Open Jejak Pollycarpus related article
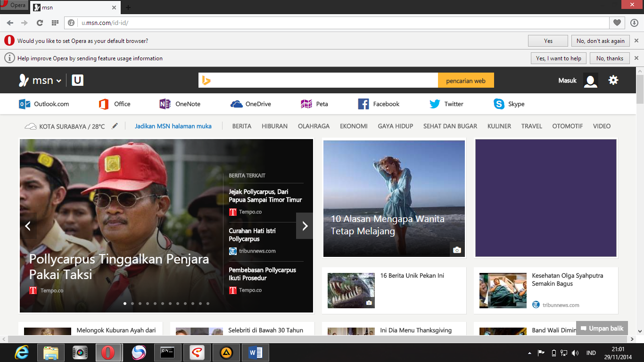This screenshot has height=362, width=644. [265, 196]
